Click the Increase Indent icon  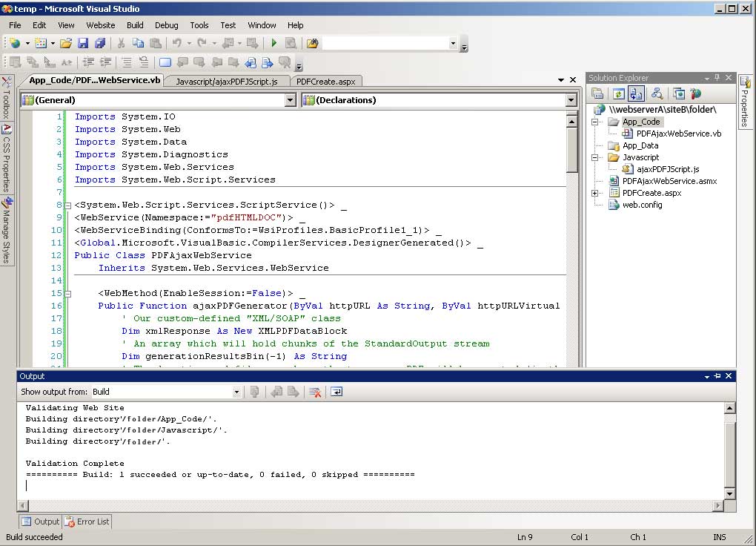[x=105, y=62]
